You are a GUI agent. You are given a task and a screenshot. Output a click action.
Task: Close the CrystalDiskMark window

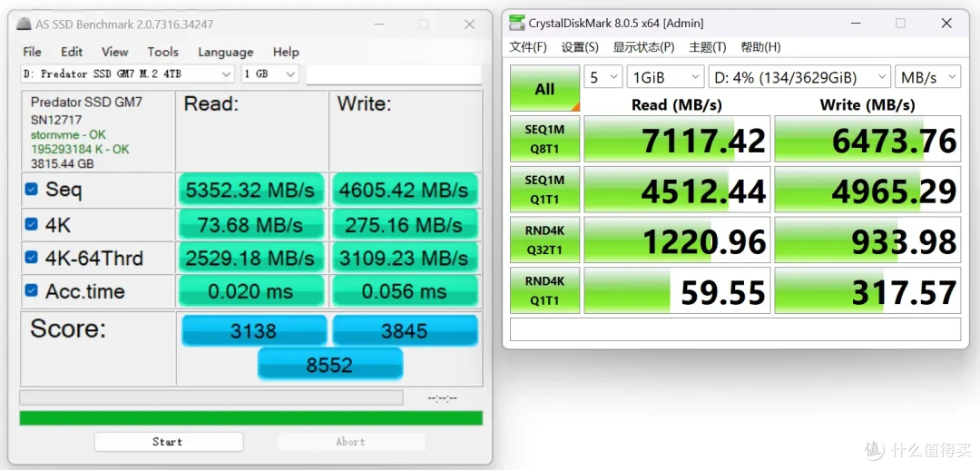[x=946, y=24]
